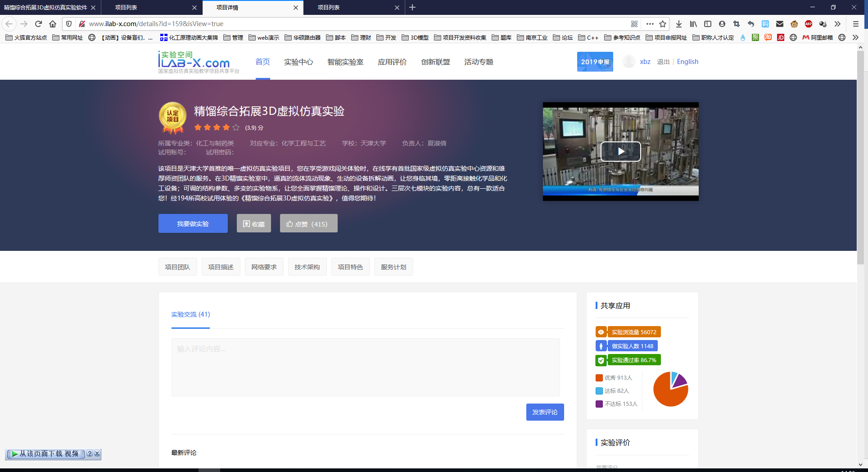Open the 南京工业 bookmark folder
The image size is (868, 472).
coord(532,37)
